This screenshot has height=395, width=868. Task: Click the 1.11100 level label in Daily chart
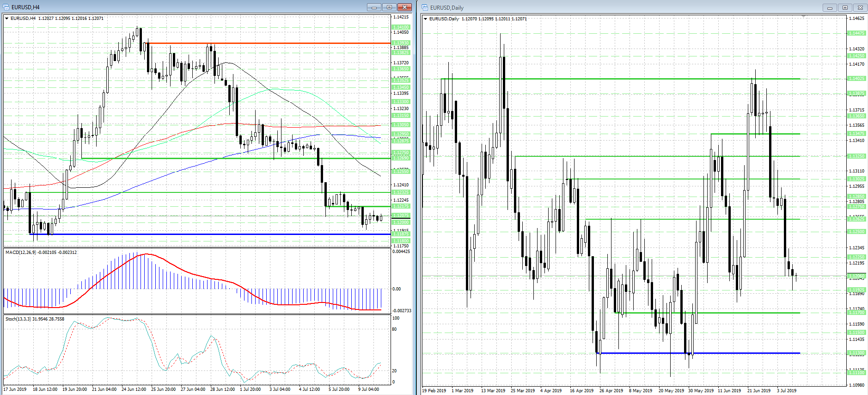click(x=856, y=373)
